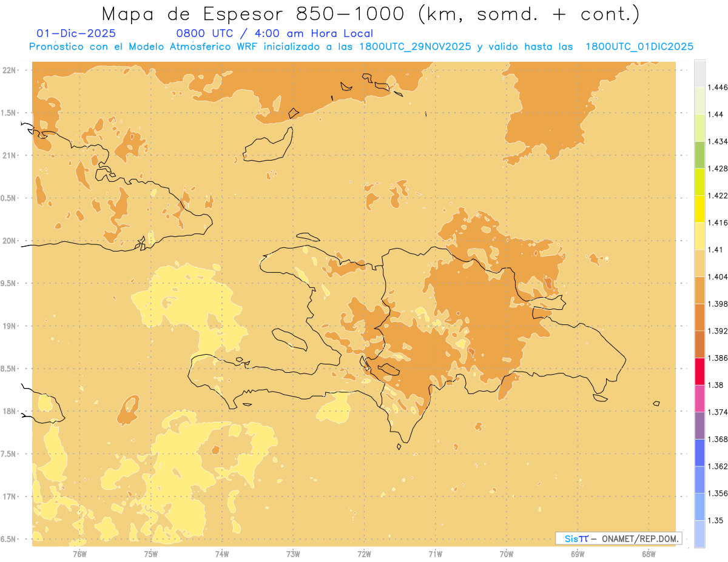The height and width of the screenshot is (562, 728).
Task: Select the legend value '1.374'
Action: 718,412
